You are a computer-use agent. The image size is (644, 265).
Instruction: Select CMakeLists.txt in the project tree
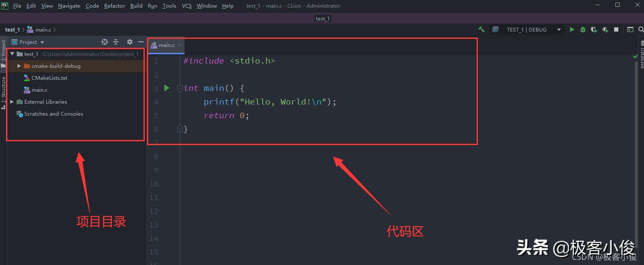coord(49,78)
